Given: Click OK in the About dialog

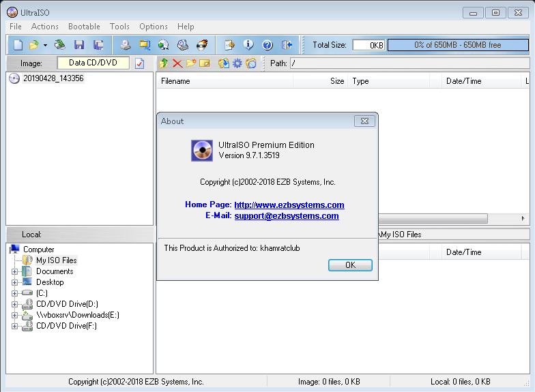Looking at the screenshot, I should point(350,265).
